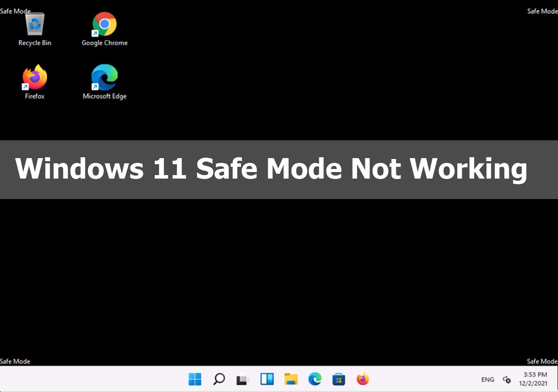Launch Firefox from the taskbar

[363, 379]
